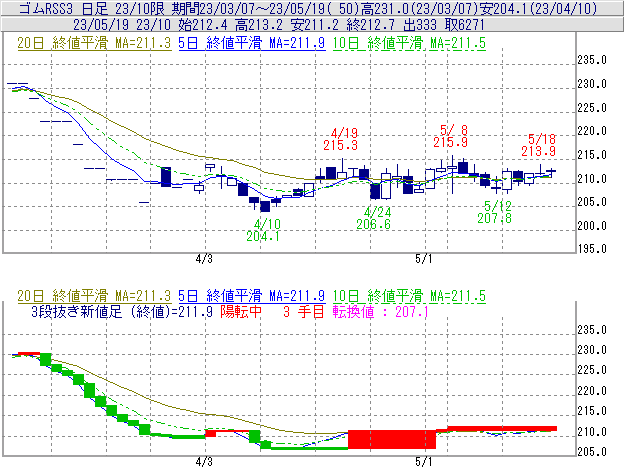This screenshot has height=475, width=624.
Task: Click the 高231.0(23/03/07) period high text
Action: point(420,8)
